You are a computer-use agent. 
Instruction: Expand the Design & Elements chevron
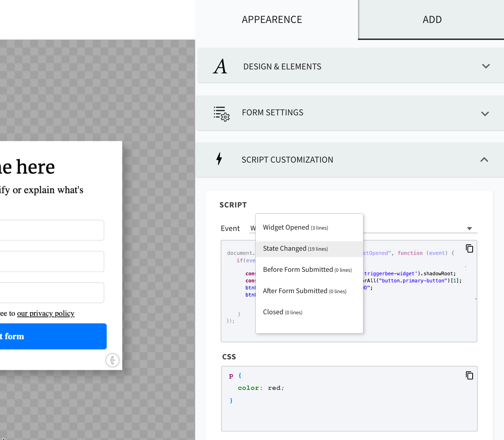click(486, 66)
